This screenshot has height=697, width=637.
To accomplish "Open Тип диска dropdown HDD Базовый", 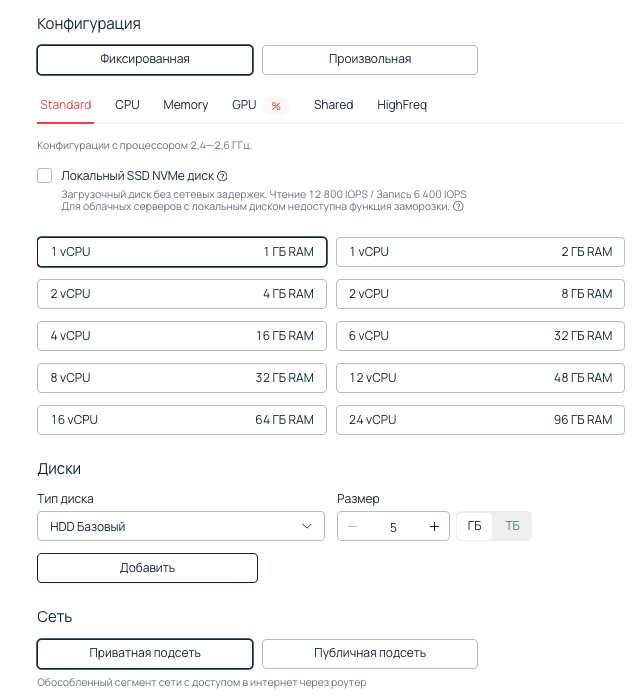I will (170, 526).
